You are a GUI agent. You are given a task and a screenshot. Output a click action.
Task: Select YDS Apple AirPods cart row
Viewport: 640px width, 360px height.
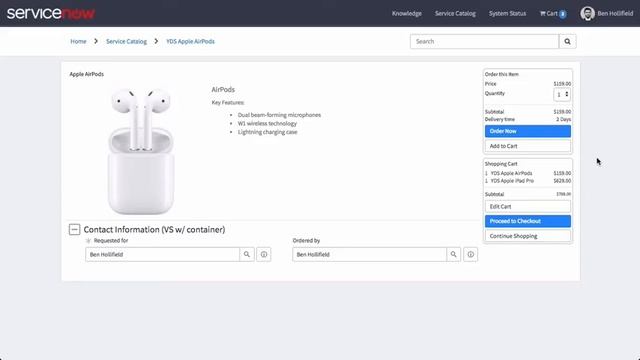point(528,173)
